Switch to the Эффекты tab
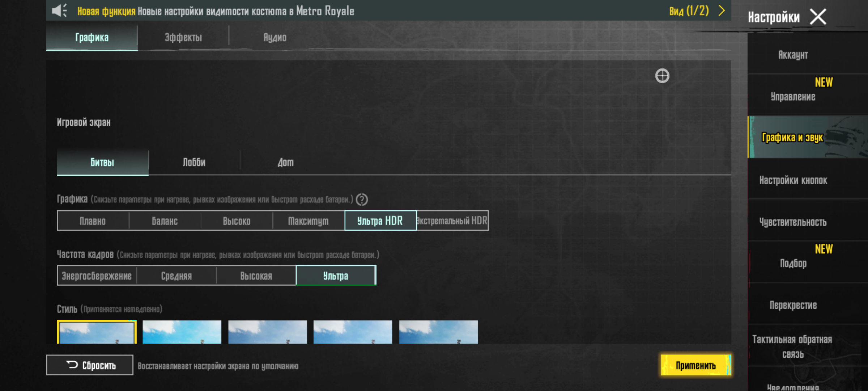The image size is (868, 391). 183,38
